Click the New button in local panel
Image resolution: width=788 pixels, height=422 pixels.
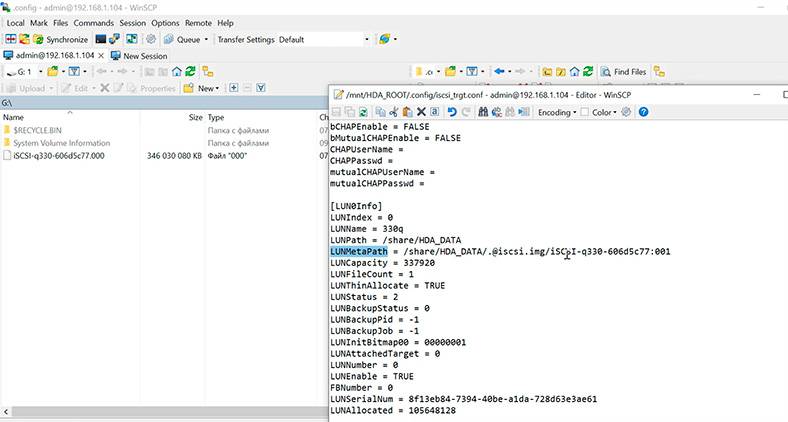coord(202,88)
